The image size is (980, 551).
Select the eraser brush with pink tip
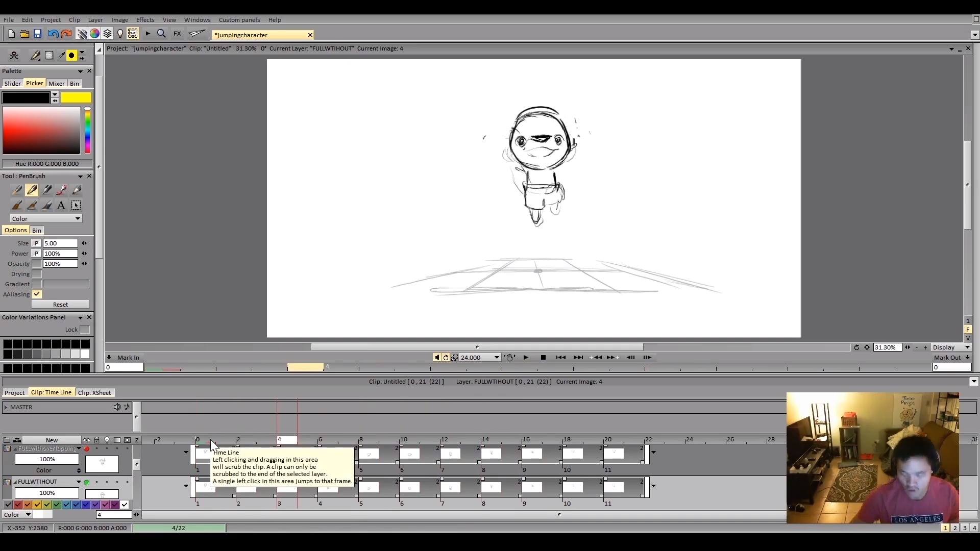click(x=61, y=190)
